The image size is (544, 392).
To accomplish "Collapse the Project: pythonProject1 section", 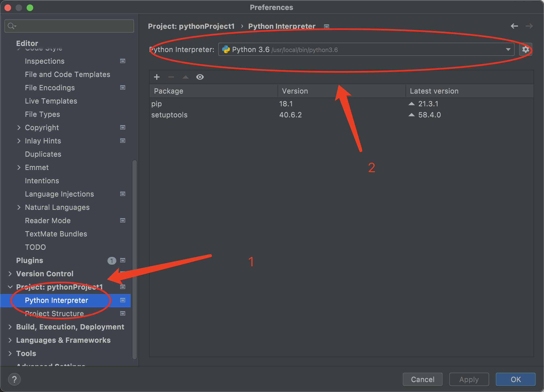I will pyautogui.click(x=10, y=287).
